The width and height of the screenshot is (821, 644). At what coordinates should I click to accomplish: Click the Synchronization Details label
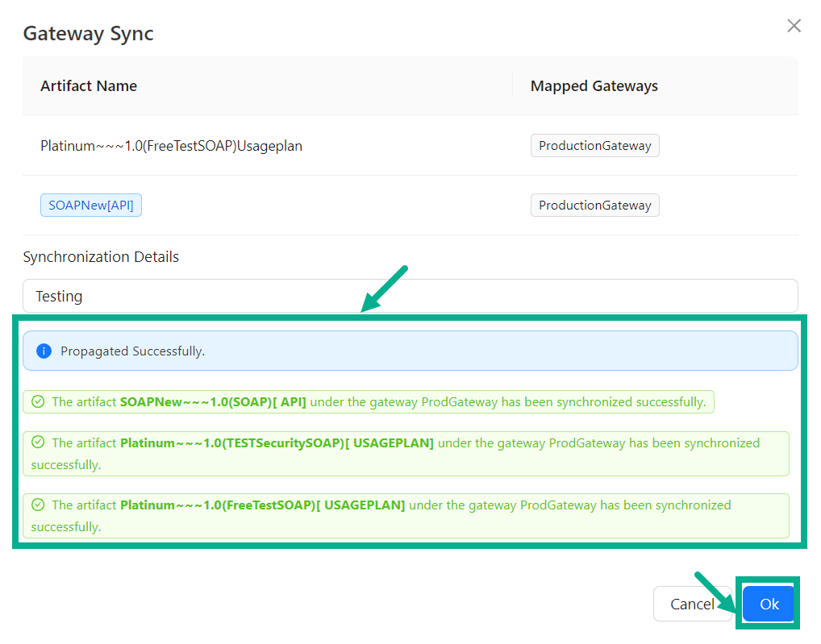tap(101, 257)
